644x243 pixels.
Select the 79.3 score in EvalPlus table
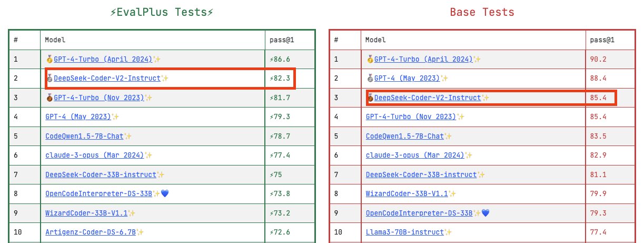tap(280, 116)
